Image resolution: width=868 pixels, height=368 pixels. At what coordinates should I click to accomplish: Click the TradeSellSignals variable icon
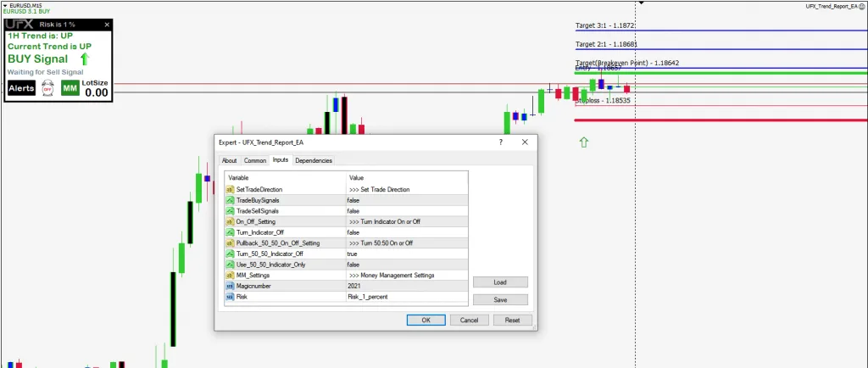pos(230,211)
